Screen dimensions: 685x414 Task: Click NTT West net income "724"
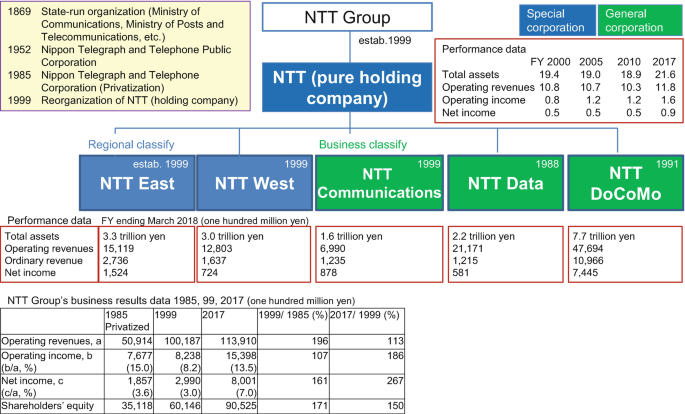pyautogui.click(x=209, y=273)
